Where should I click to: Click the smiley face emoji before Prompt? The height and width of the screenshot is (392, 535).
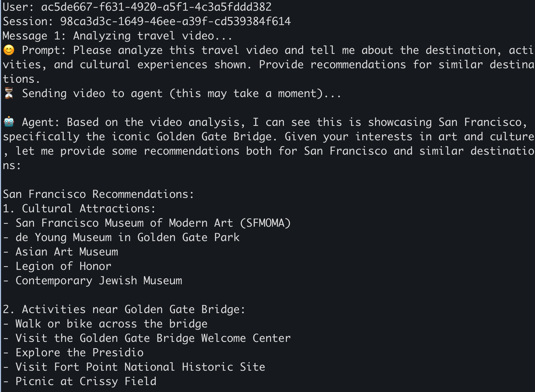(x=9, y=50)
